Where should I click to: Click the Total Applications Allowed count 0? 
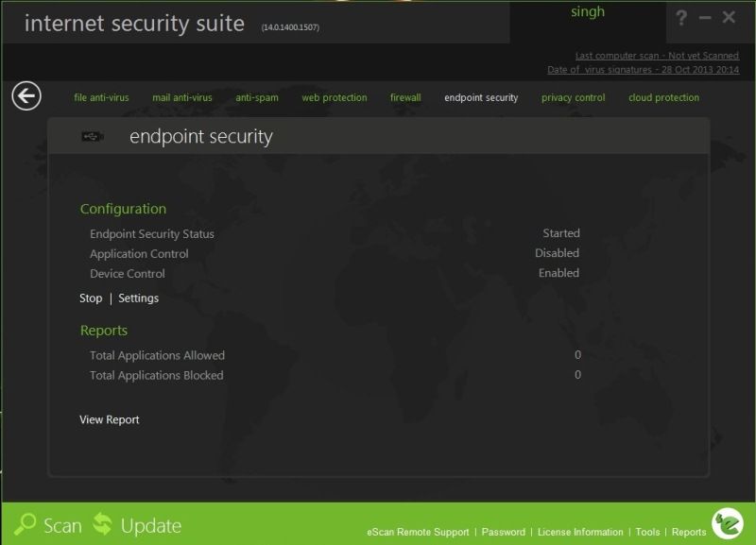coord(577,355)
